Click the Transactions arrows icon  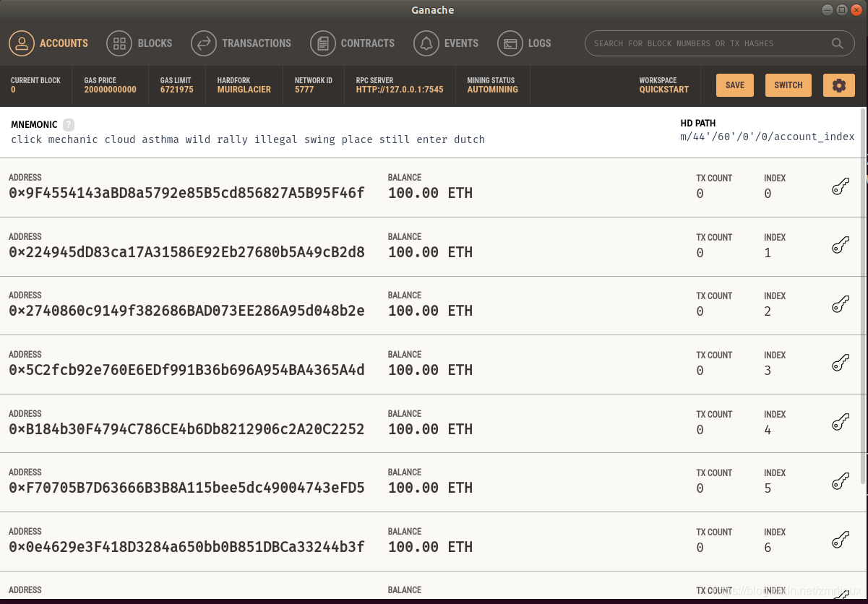(x=204, y=43)
